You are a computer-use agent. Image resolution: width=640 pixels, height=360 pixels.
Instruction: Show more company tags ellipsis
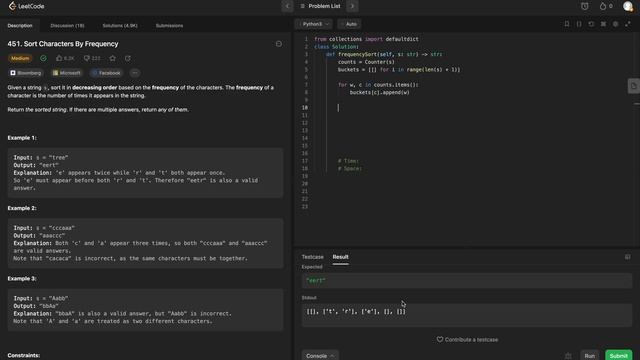135,73
